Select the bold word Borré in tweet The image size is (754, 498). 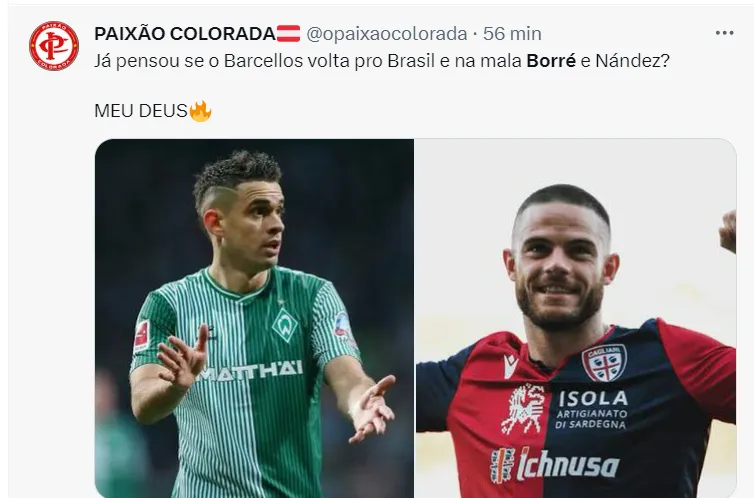(x=551, y=61)
